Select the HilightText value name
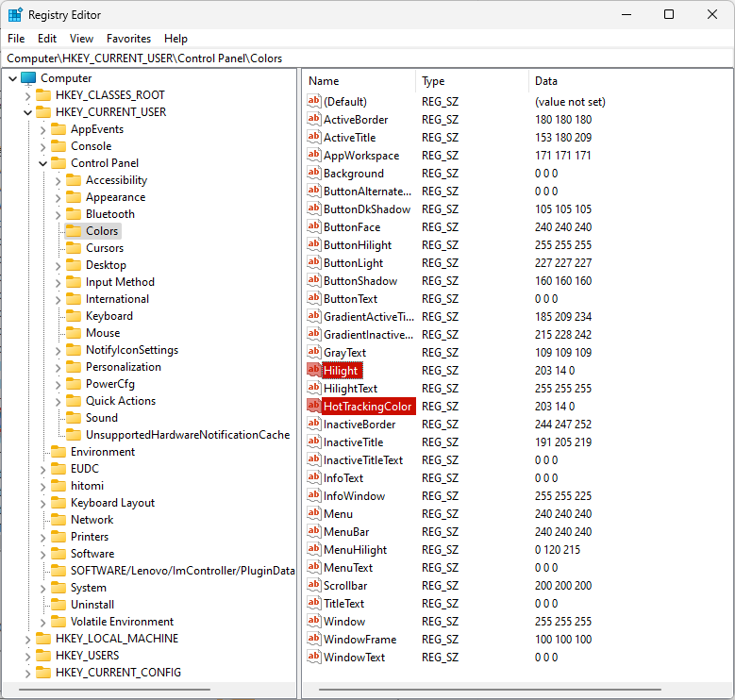The width and height of the screenshot is (735, 700). click(350, 389)
